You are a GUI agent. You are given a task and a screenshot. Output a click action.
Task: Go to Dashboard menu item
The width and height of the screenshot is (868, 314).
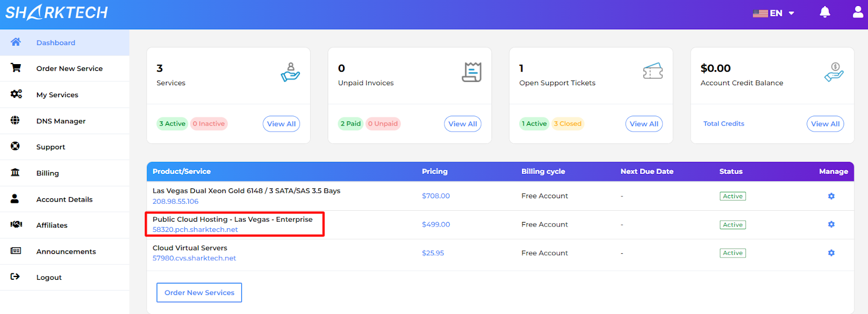click(x=65, y=42)
